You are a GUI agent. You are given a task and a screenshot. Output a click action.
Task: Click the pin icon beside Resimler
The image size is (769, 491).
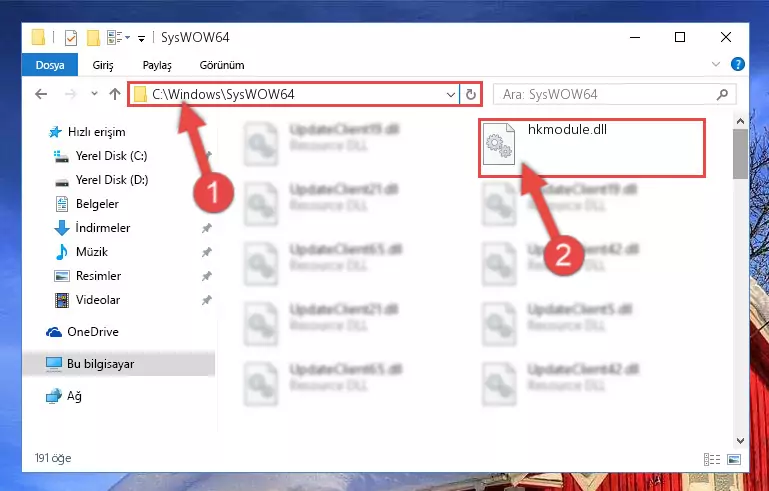(206, 276)
